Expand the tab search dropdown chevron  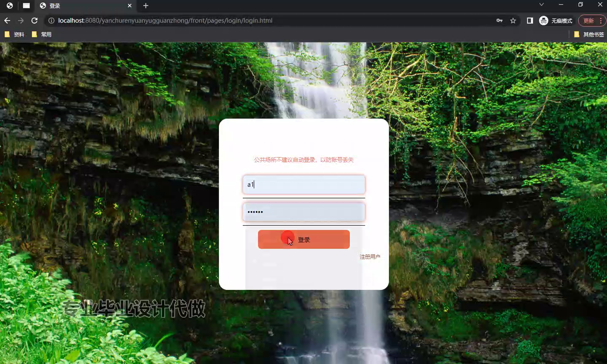point(542,5)
